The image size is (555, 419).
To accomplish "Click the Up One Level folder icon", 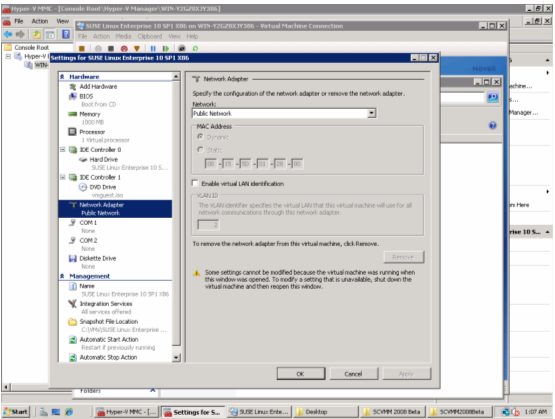I will click(x=37, y=34).
